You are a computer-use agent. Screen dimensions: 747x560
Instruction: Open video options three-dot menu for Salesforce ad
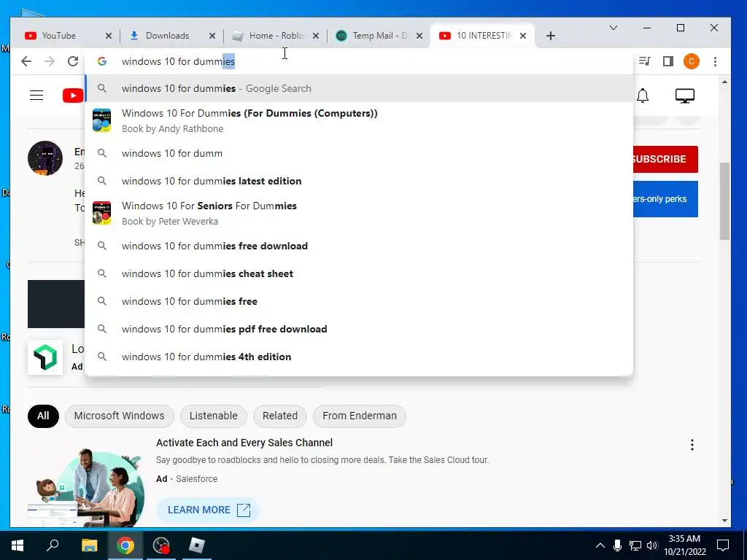tap(692, 445)
